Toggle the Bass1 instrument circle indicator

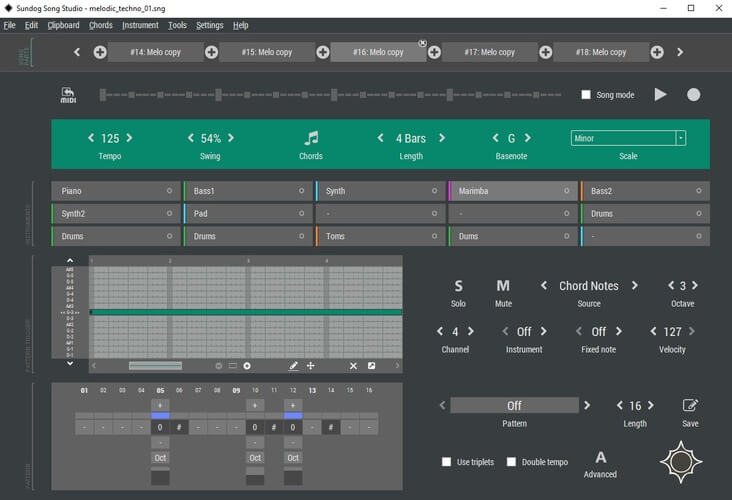[302, 191]
